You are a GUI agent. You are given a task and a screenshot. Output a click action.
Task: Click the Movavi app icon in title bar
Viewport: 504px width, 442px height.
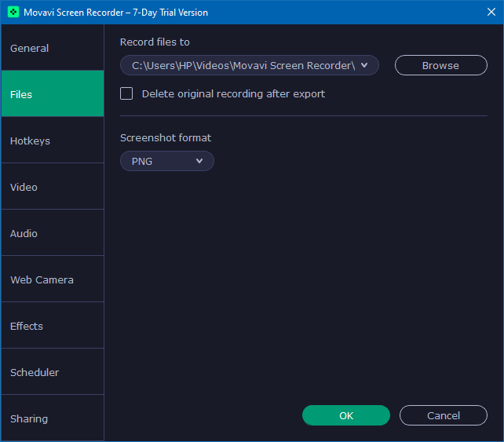(x=13, y=13)
